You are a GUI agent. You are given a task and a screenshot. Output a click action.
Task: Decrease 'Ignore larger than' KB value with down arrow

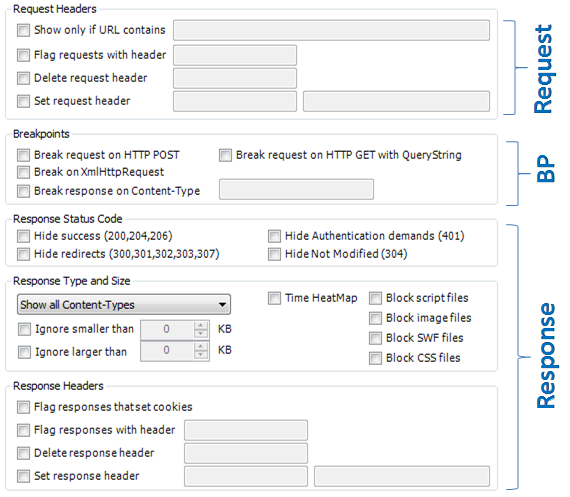[x=201, y=355]
